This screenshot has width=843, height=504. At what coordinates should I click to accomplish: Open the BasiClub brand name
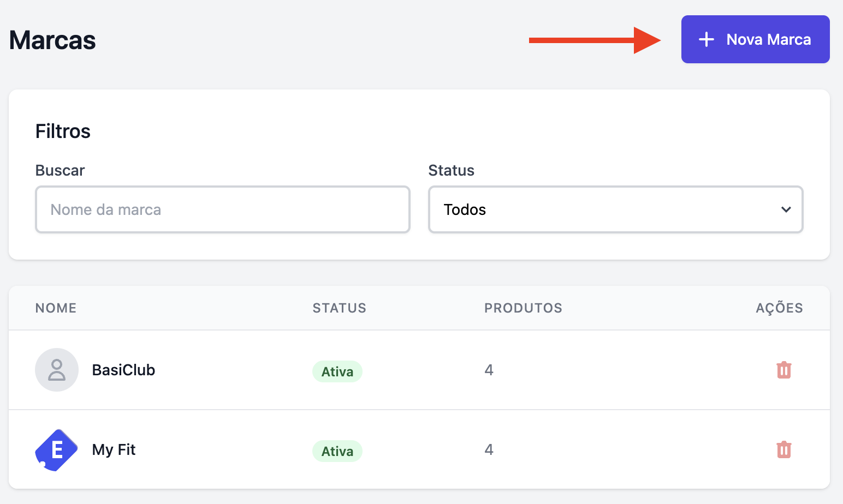(123, 370)
